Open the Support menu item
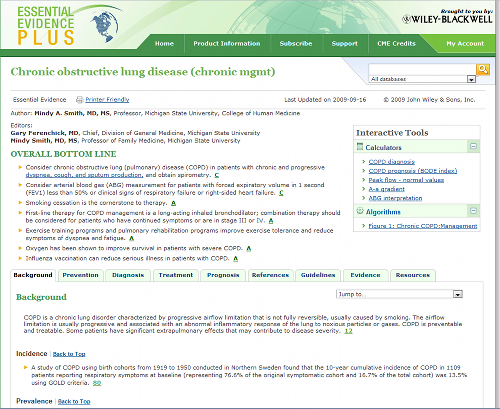 [344, 44]
